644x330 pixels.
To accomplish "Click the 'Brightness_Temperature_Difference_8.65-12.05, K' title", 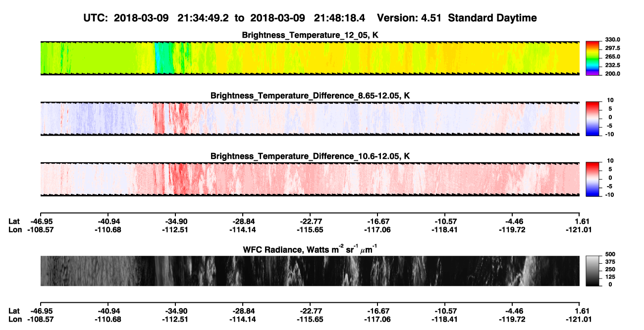I will [310, 95].
